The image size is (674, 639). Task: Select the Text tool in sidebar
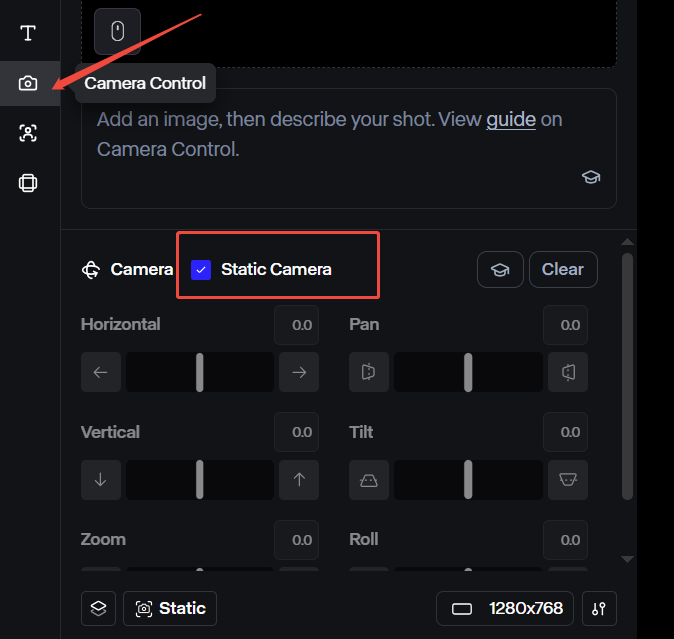pos(28,33)
